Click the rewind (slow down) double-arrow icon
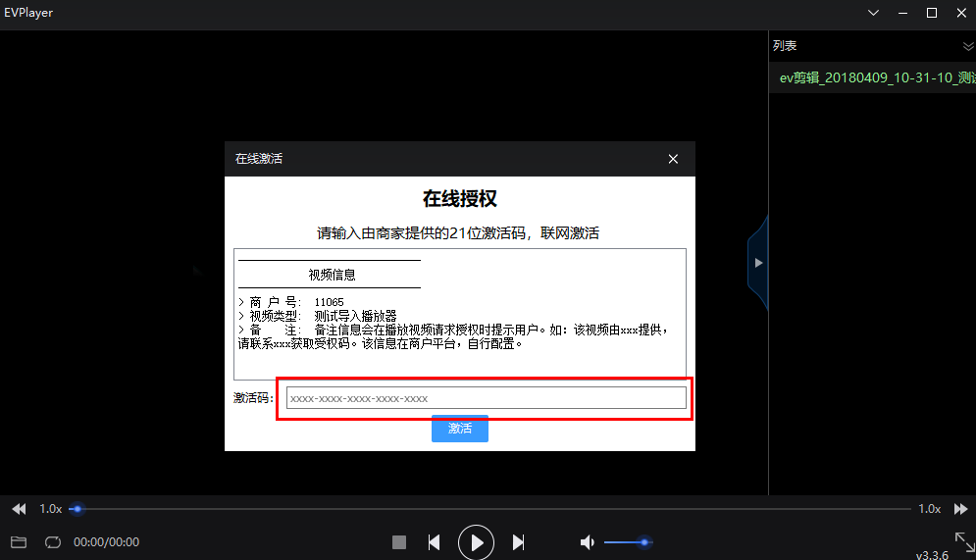976x560 pixels. click(19, 509)
